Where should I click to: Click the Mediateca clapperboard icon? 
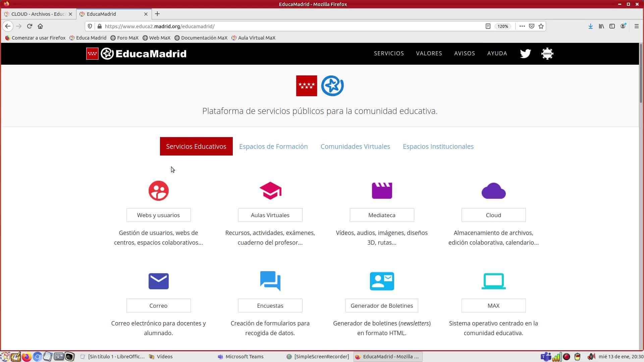pos(382,191)
